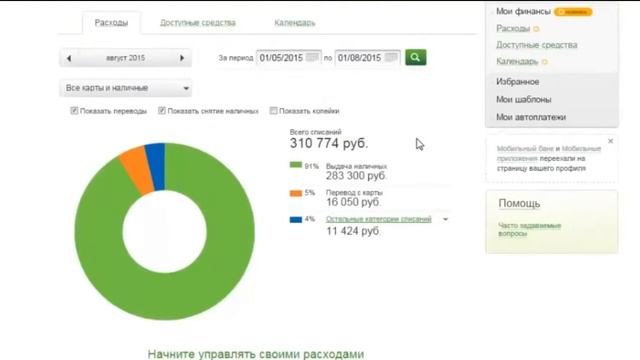Open Часто задаваемые вопросы link
Image resolution: width=640 pixels, height=360 pixels.
(529, 229)
